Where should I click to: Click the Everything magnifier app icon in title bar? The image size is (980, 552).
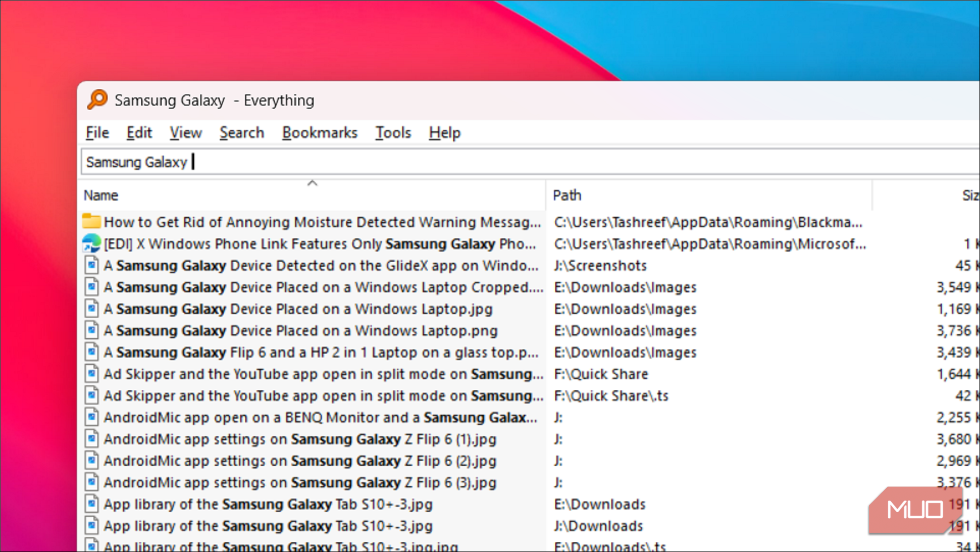(97, 99)
